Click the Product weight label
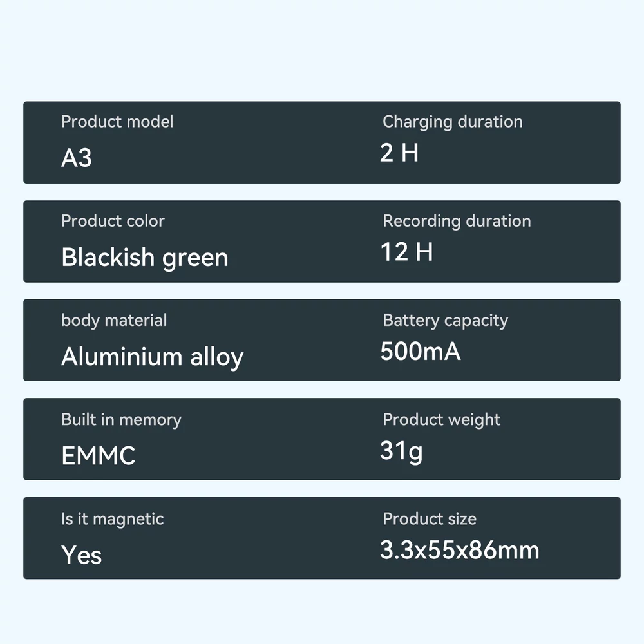644x644 pixels. coord(442,420)
